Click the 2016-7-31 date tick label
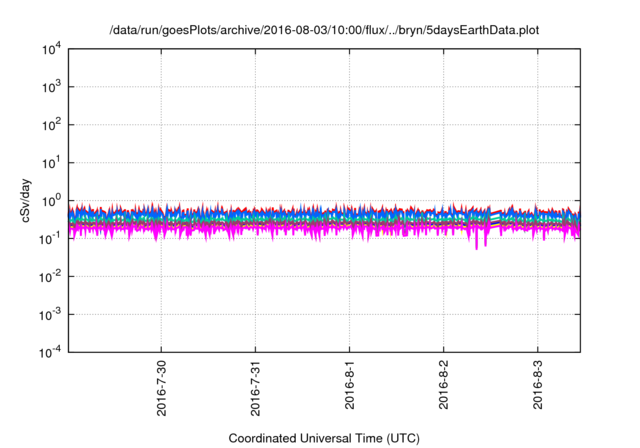The image size is (640, 448). click(x=256, y=388)
